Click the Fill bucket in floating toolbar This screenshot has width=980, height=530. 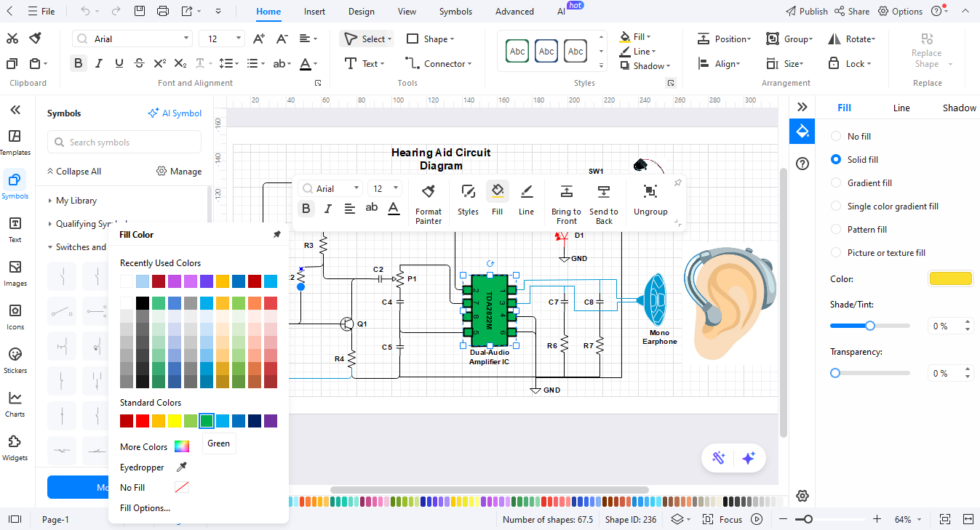[497, 192]
